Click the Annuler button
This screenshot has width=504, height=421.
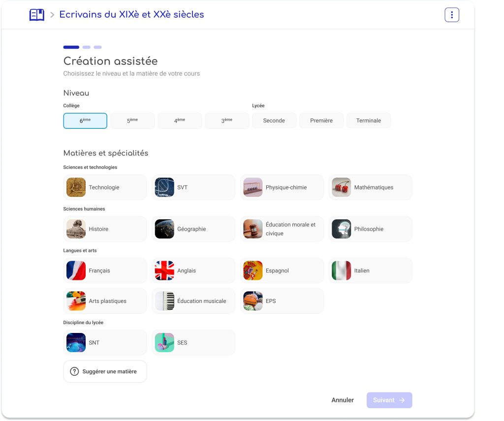point(343,400)
